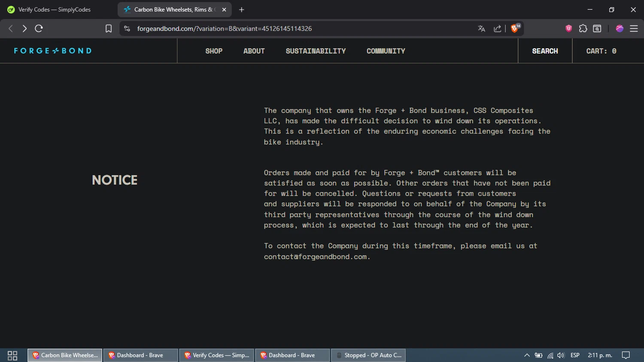Open the clock showing 2:11 p. m.

tap(600, 355)
